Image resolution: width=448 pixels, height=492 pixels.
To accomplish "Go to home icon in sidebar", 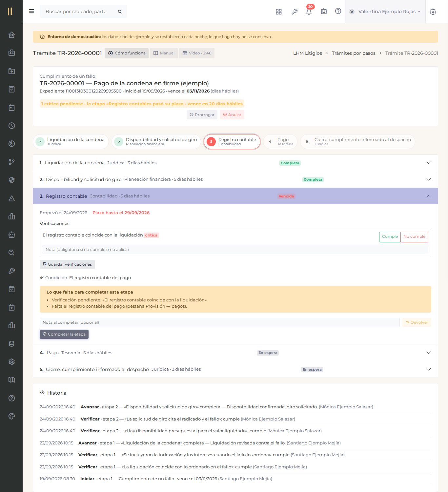I will tap(11, 35).
